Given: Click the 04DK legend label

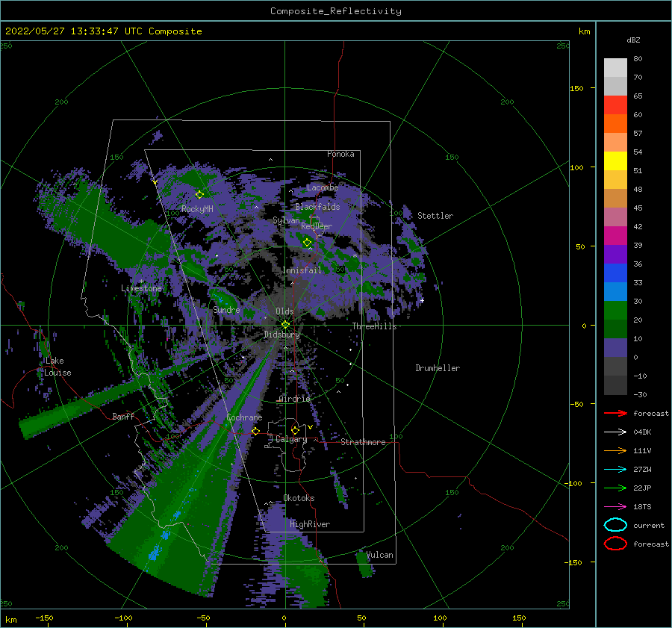Looking at the screenshot, I should 642,432.
